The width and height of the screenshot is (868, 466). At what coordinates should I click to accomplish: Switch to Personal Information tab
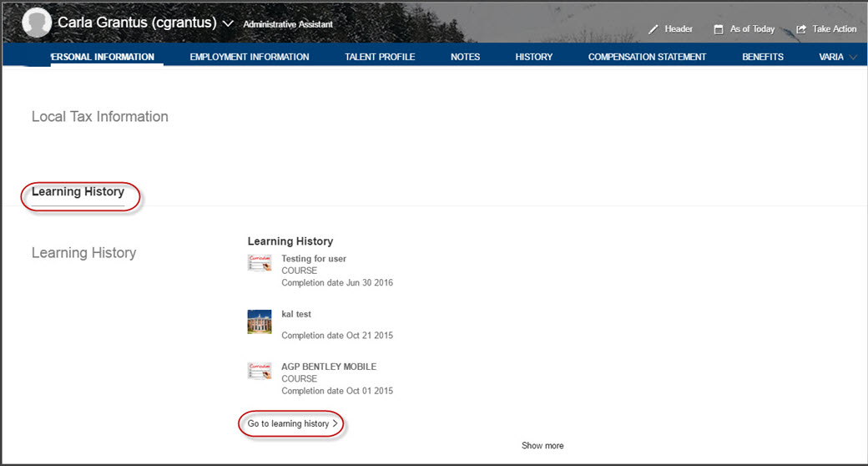(x=103, y=57)
